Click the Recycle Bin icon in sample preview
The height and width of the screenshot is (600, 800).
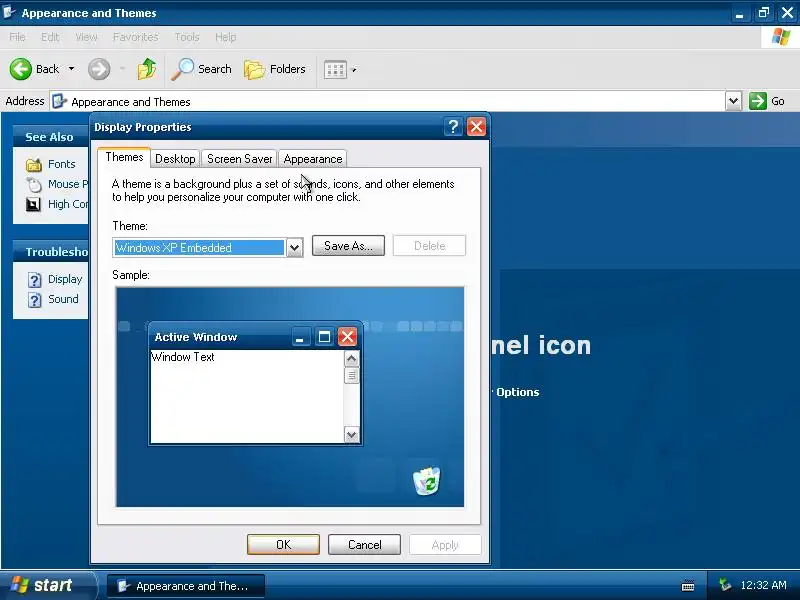pyautogui.click(x=427, y=481)
